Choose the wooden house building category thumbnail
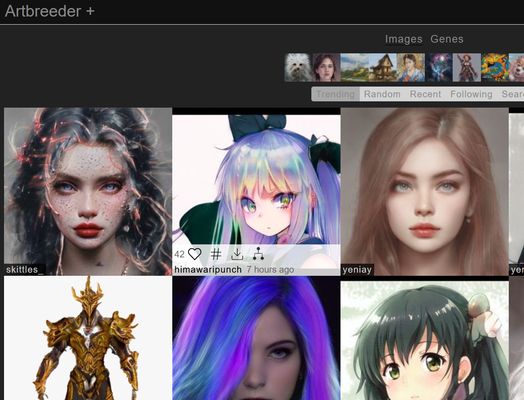The width and height of the screenshot is (524, 400). click(383, 68)
